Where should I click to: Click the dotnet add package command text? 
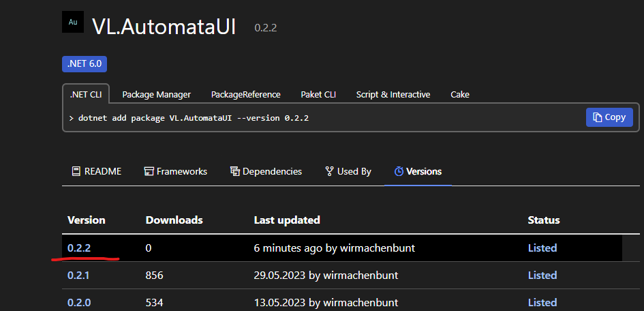194,118
